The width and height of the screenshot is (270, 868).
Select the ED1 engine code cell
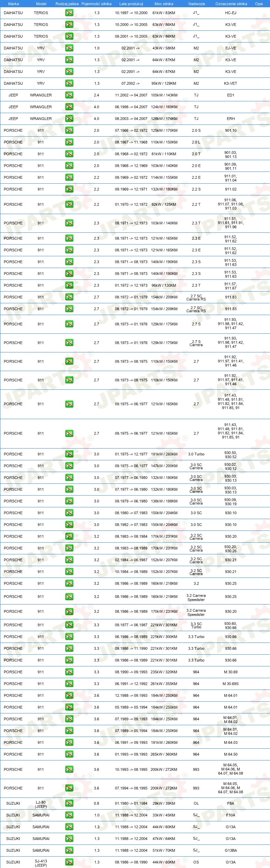click(231, 95)
